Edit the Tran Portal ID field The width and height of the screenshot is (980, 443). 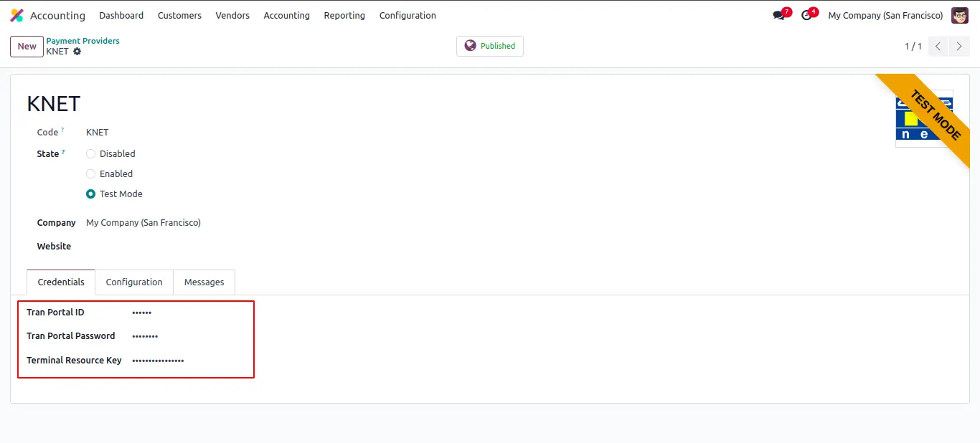pyautogui.click(x=142, y=313)
